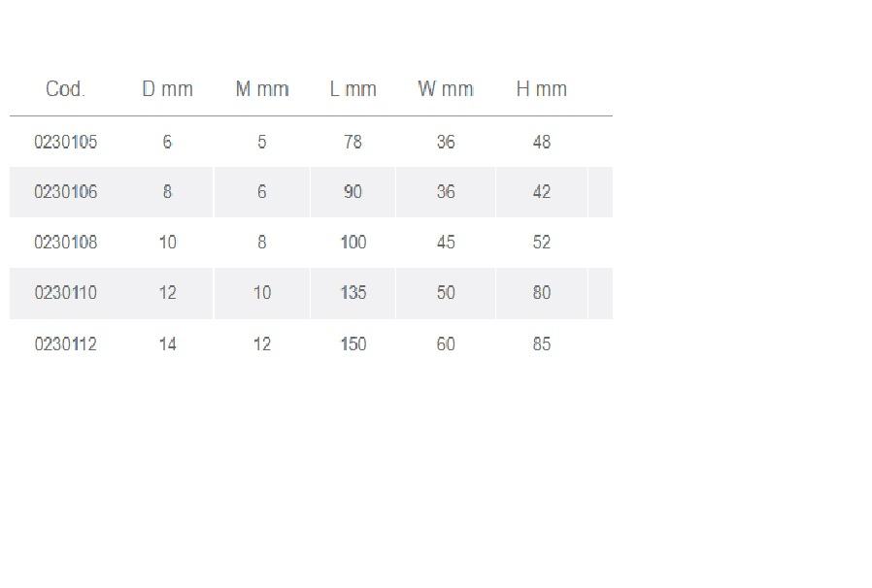Click the D mm column header
This screenshot has width=872, height=588.
point(167,89)
